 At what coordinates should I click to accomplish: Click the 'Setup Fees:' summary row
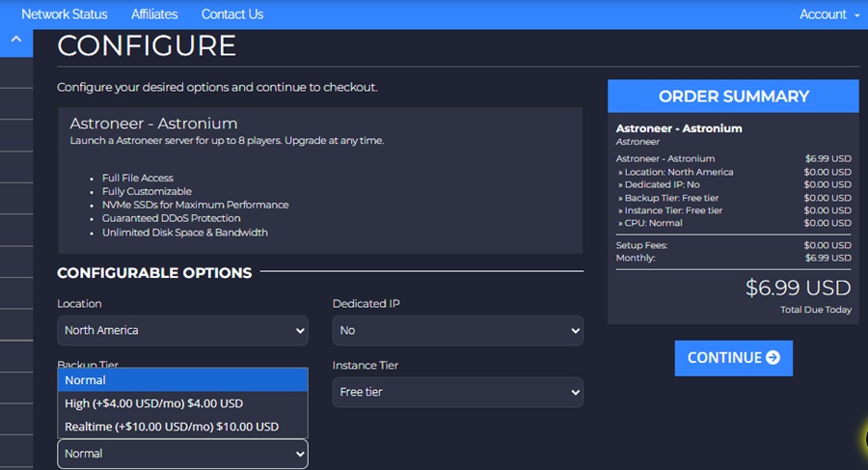point(734,245)
